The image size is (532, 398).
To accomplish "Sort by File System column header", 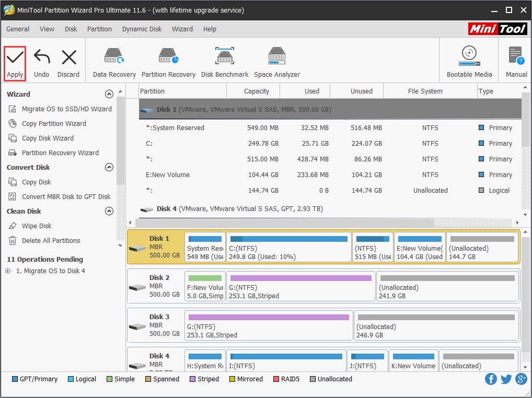I will click(430, 91).
